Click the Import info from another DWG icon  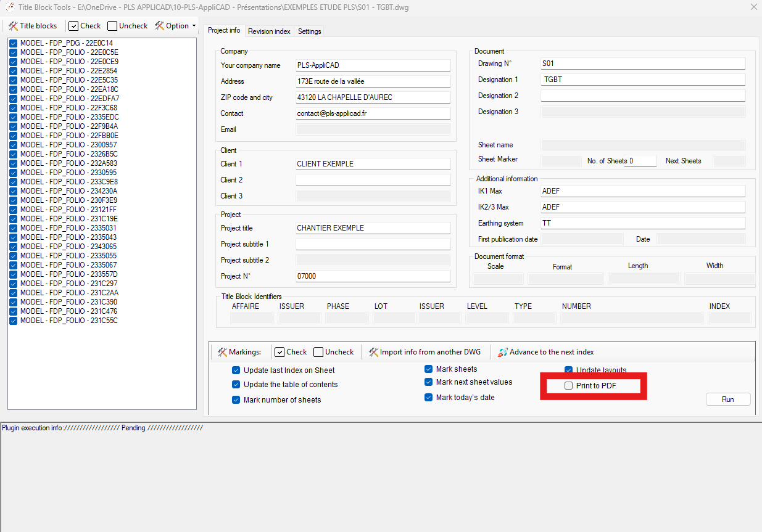click(373, 352)
